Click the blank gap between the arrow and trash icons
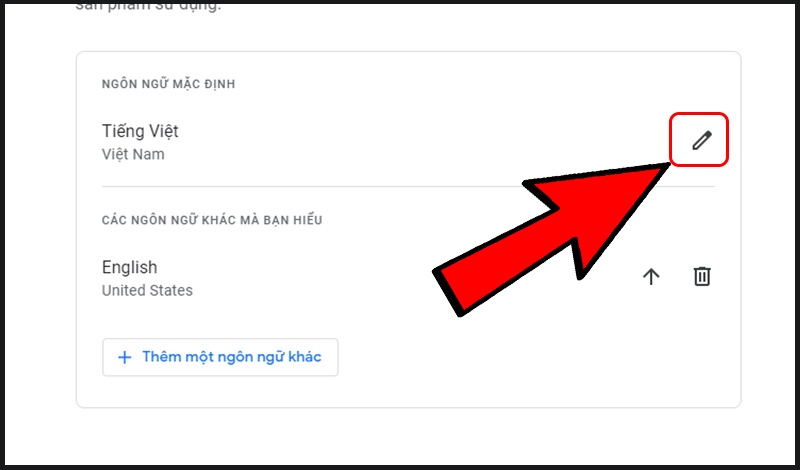The width and height of the screenshot is (800, 470). tap(677, 277)
